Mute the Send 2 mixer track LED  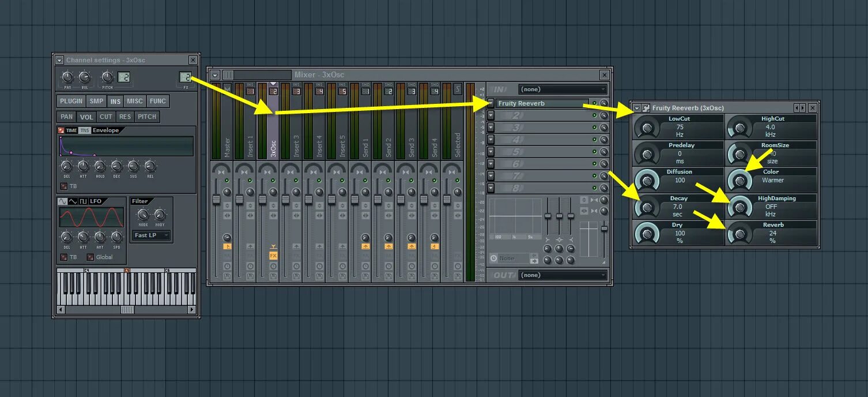click(388, 181)
